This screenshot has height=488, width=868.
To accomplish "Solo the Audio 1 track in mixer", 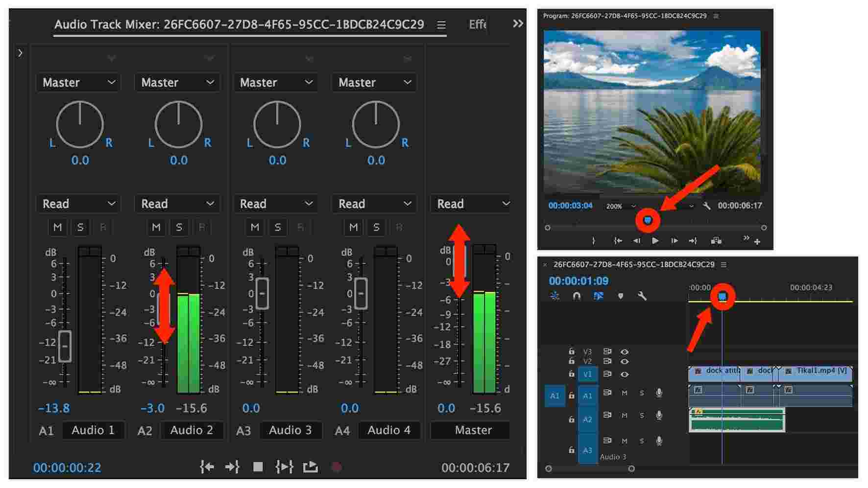I will tap(80, 227).
